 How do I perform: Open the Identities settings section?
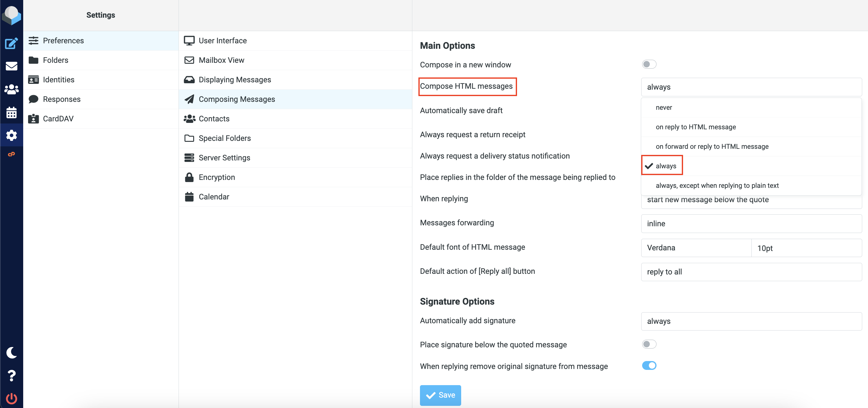point(101,80)
